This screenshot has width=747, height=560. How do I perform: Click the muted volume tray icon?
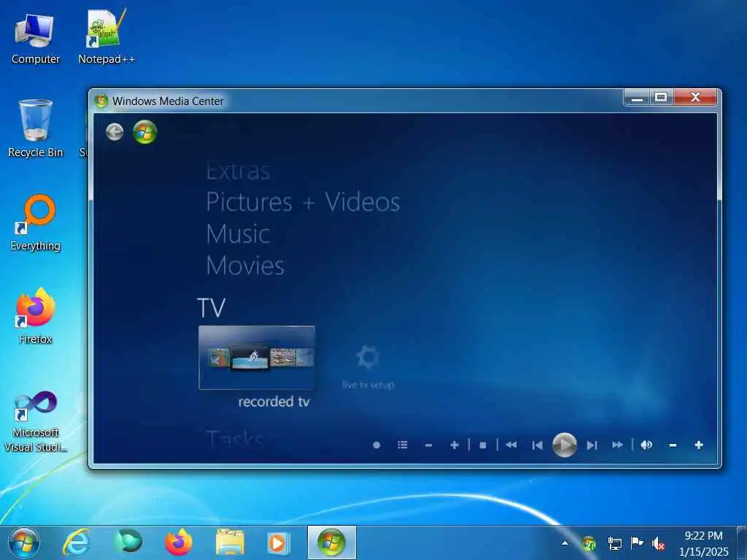[659, 543]
